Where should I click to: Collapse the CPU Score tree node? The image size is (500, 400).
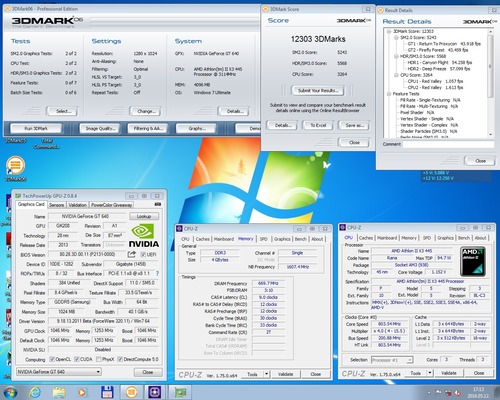click(396, 75)
